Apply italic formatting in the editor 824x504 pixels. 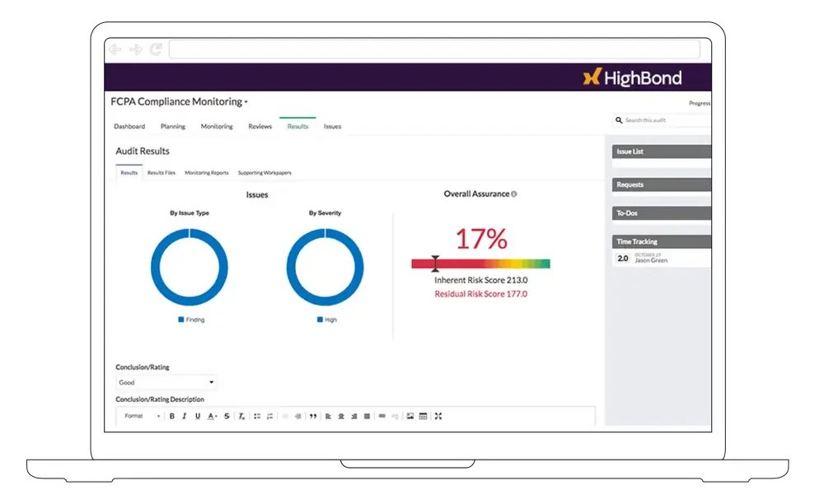click(x=185, y=416)
